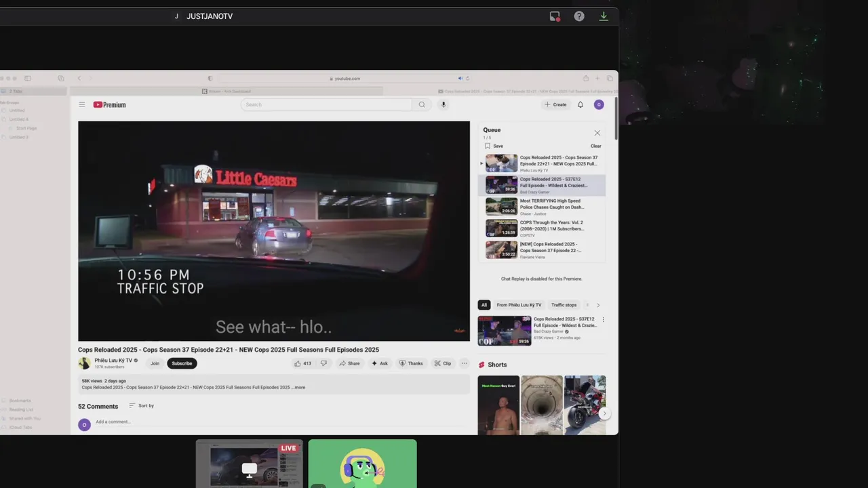Subscribe to Phiêu Lưu Ký TV

(x=182, y=363)
